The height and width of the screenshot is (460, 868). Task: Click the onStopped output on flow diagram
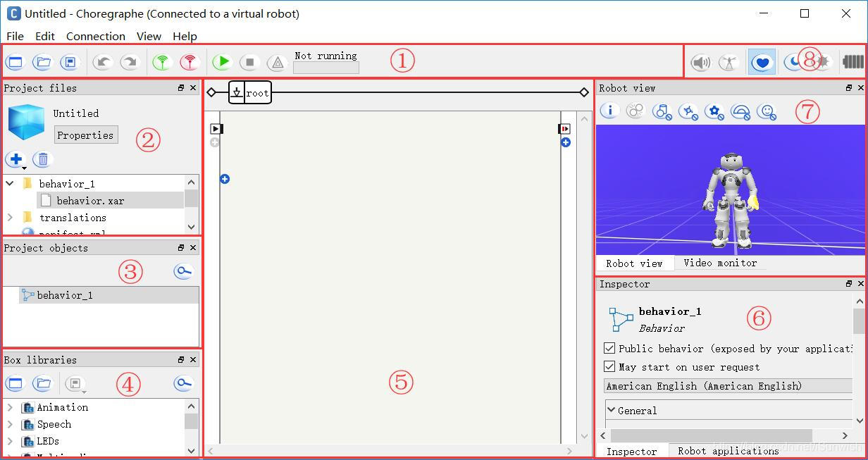tap(565, 129)
